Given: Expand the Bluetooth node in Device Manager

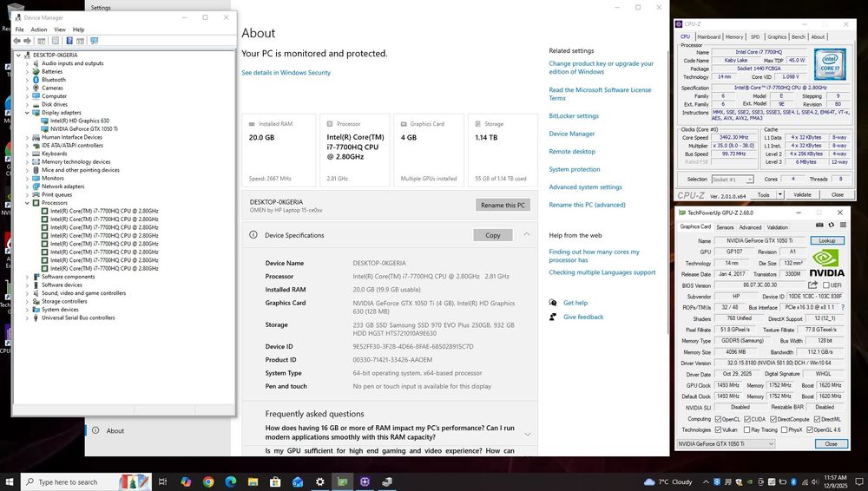Looking at the screenshot, I should 27,80.
